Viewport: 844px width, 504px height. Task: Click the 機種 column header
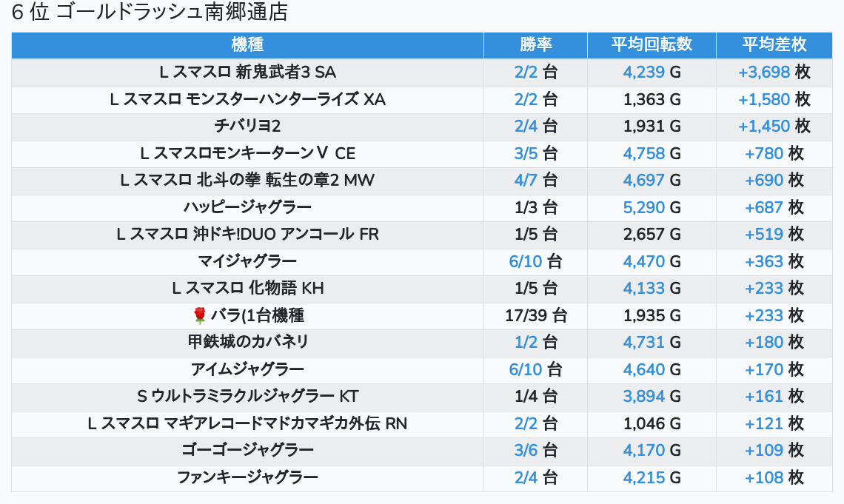point(247,44)
